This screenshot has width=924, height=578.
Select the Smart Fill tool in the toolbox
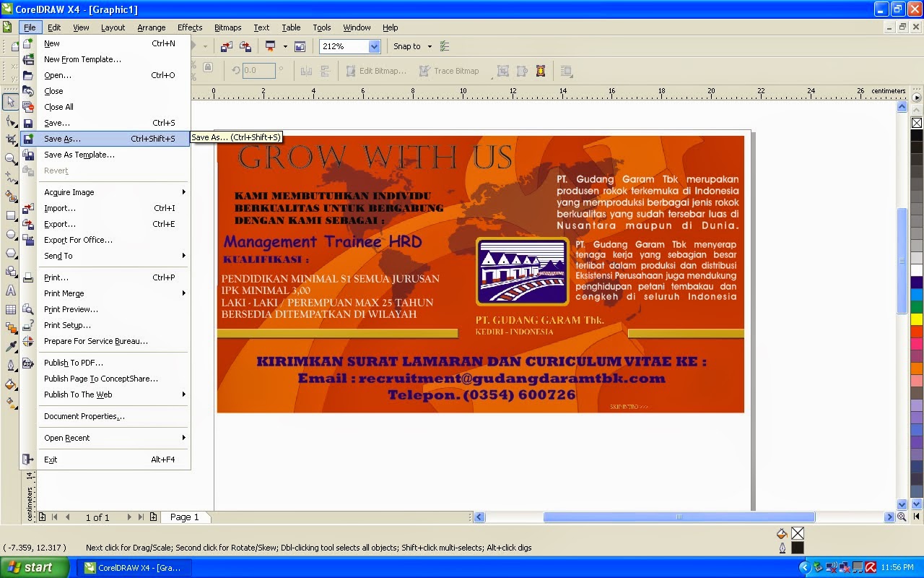[11, 196]
